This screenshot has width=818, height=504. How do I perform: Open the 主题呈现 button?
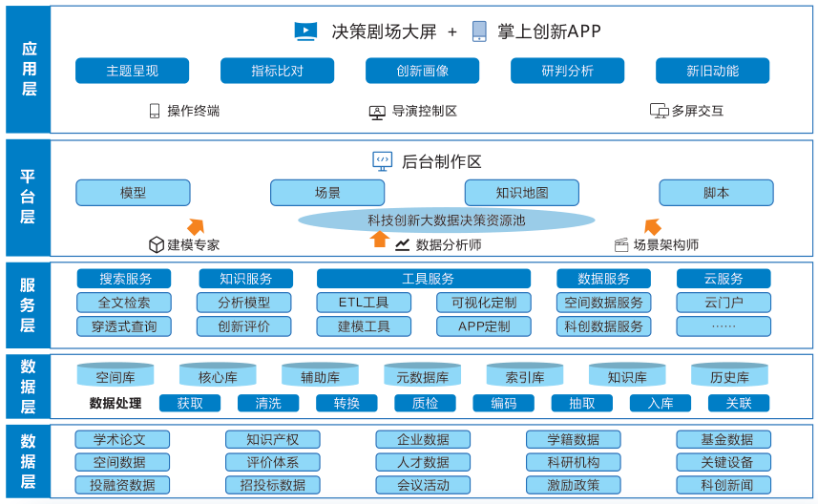tap(132, 71)
